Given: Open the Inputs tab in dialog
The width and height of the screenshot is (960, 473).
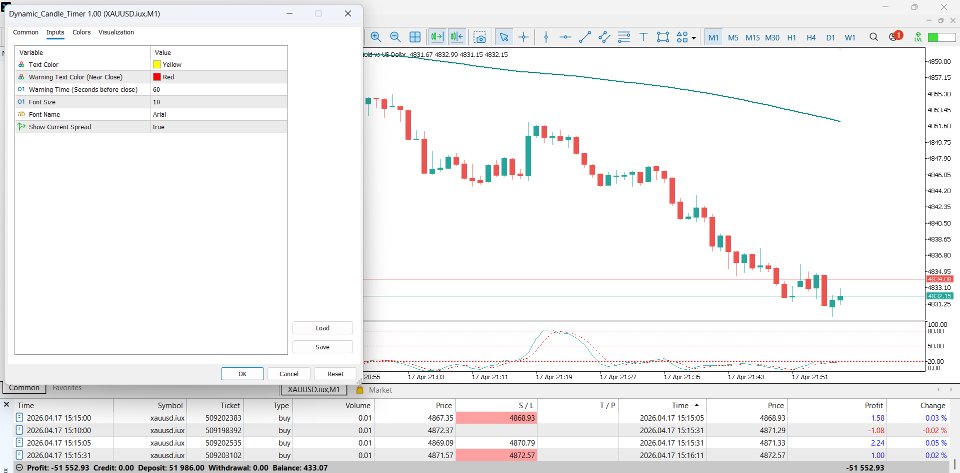Looking at the screenshot, I should pyautogui.click(x=55, y=32).
